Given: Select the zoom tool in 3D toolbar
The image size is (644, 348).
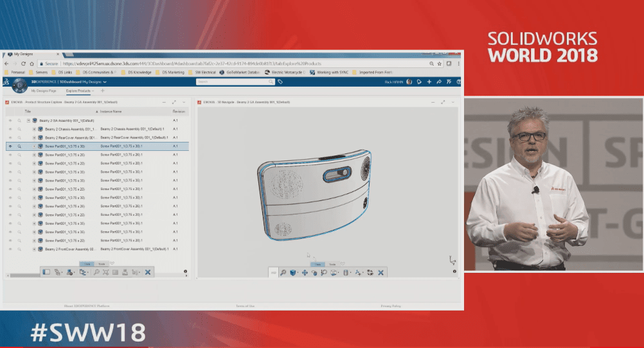Looking at the screenshot, I should [324, 272].
